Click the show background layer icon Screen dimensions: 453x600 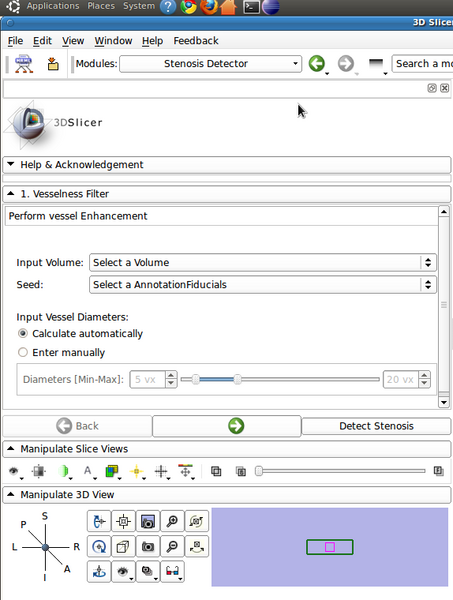pyautogui.click(x=438, y=471)
